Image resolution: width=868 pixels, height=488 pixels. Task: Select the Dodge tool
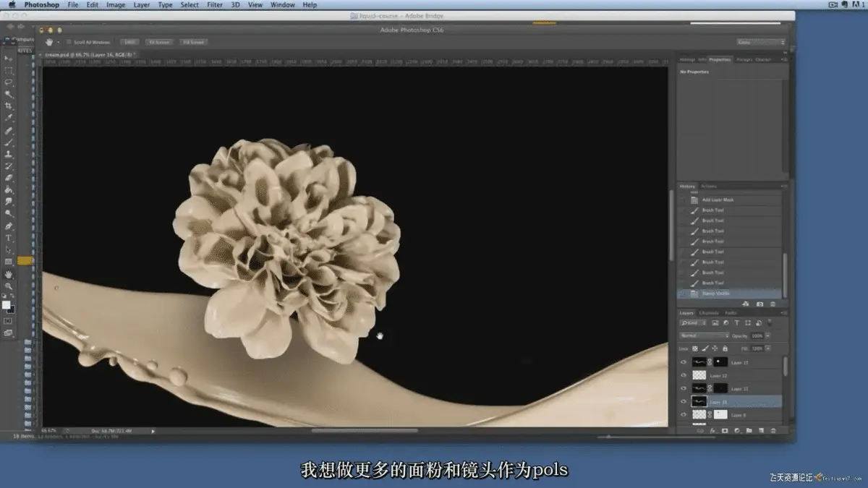tap(9, 213)
